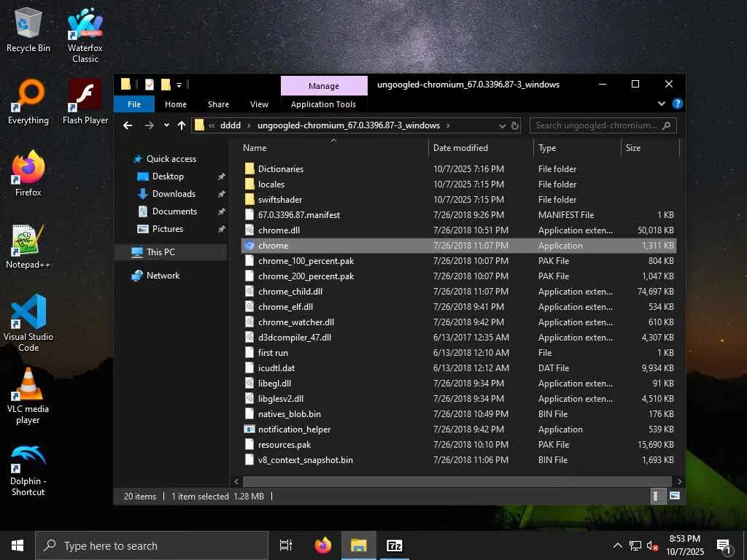Image resolution: width=747 pixels, height=560 pixels.
Task: Click the Dictionaries folder icon
Action: (x=249, y=168)
